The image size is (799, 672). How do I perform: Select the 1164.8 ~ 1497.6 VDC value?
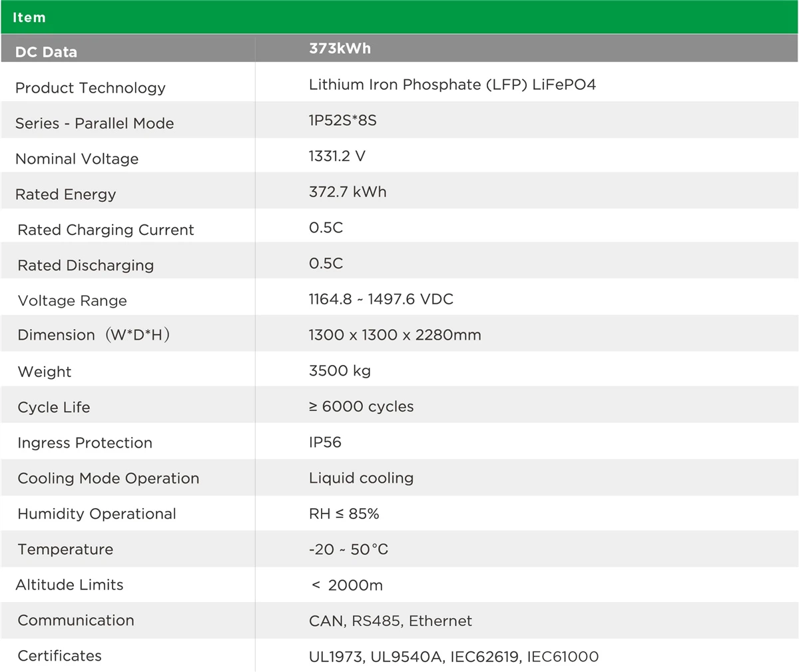pyautogui.click(x=380, y=299)
